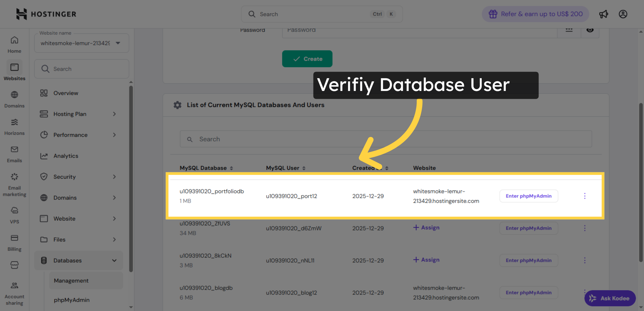
Task: Click the announcements megaphone icon
Action: pos(604,14)
